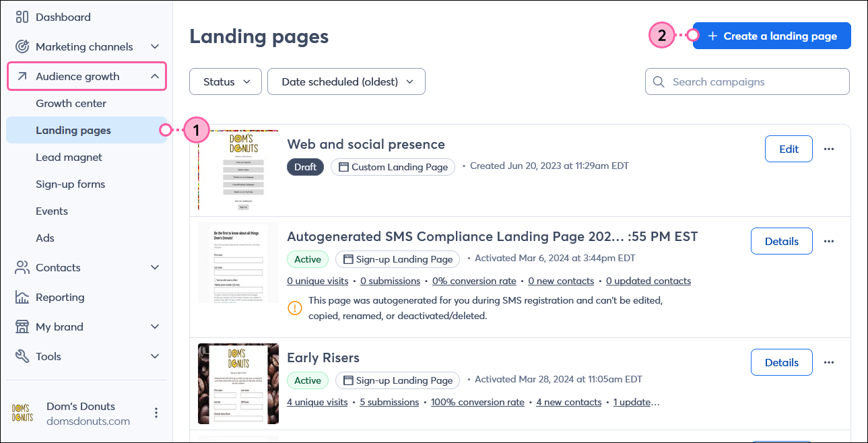Open Web and social presence thumbnail
868x443 pixels.
(238, 171)
